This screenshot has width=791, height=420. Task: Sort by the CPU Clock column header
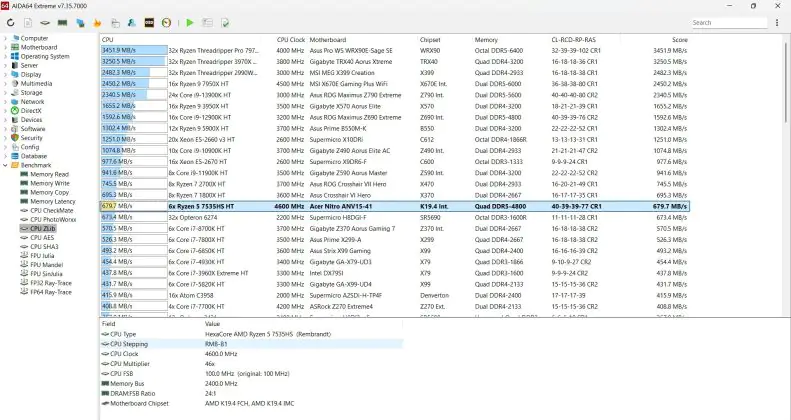pyautogui.click(x=291, y=40)
